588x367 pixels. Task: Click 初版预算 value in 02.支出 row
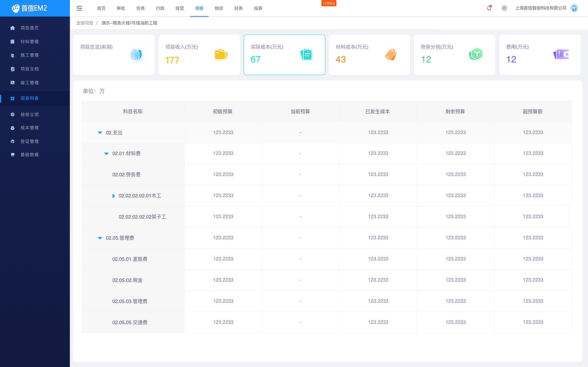[223, 132]
